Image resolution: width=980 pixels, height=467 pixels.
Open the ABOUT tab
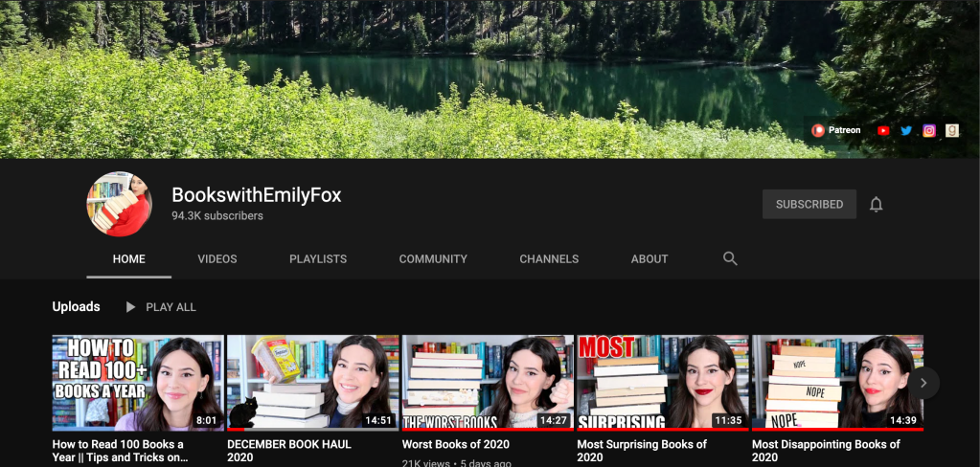[x=650, y=258]
